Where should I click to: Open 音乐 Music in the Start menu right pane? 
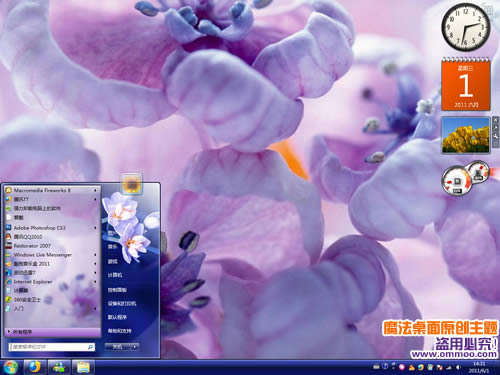point(112,247)
